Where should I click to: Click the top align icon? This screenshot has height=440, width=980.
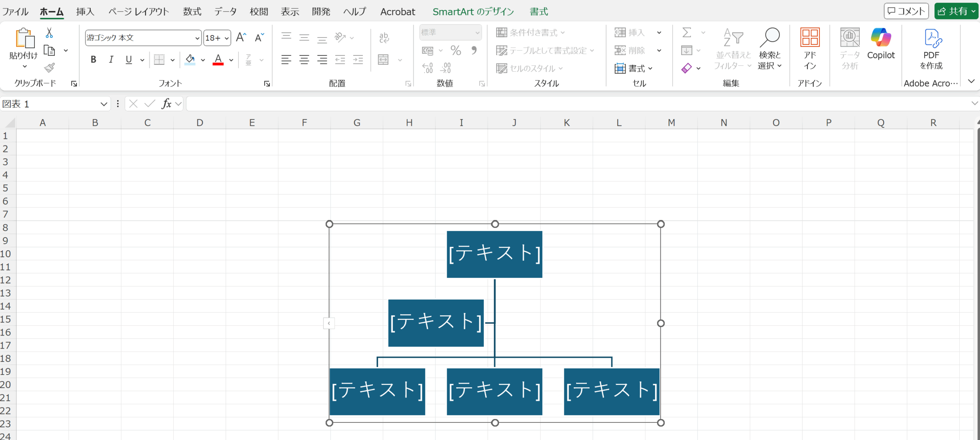click(x=286, y=37)
